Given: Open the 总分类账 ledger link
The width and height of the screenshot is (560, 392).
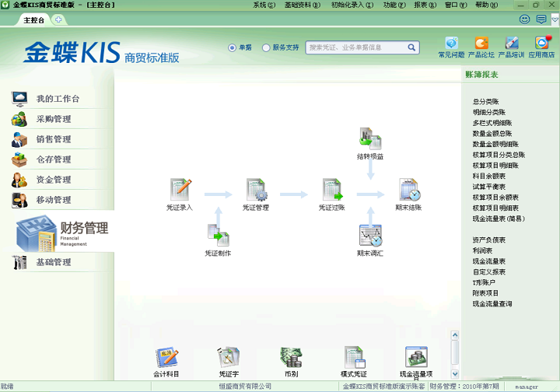Looking at the screenshot, I should click(485, 101).
